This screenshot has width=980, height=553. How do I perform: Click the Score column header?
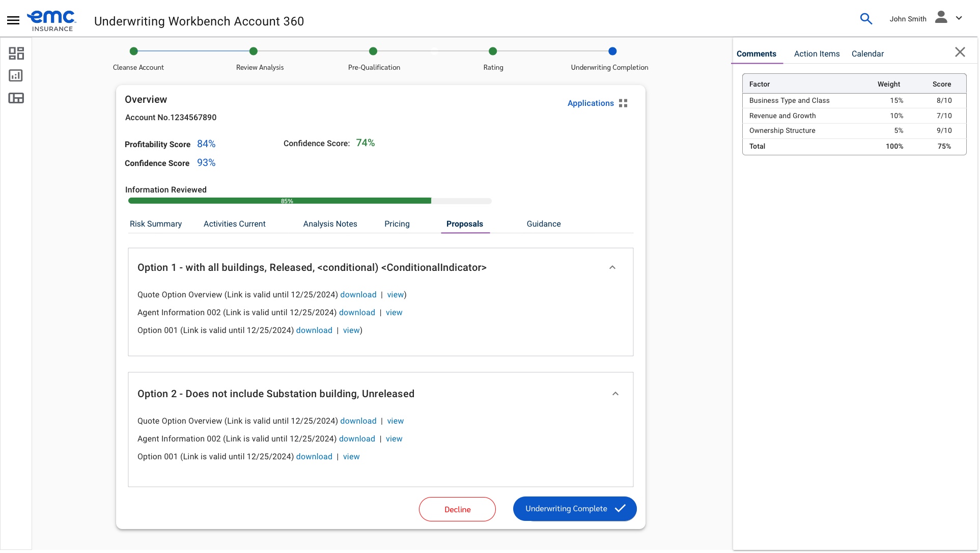click(942, 85)
